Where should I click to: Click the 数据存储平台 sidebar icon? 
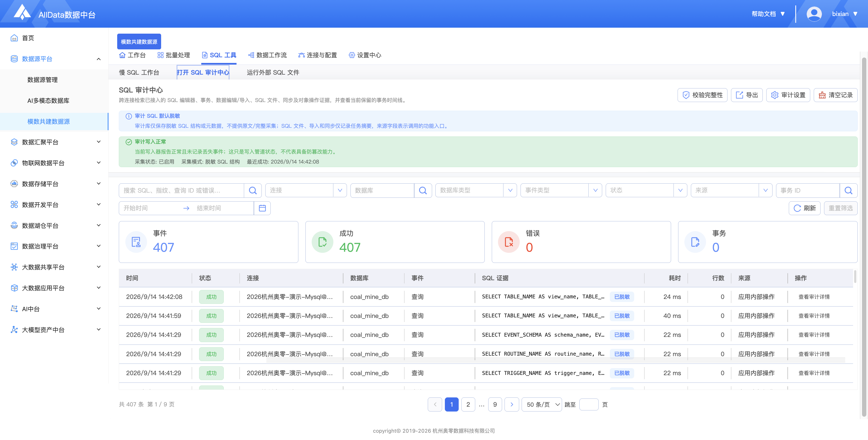pyautogui.click(x=14, y=184)
